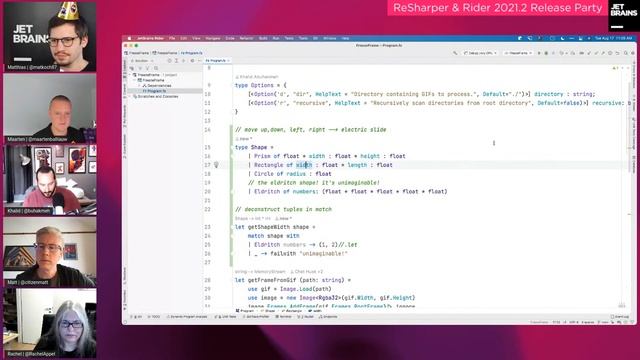Click the 'Khalid Abuhakmeh' author hint above line 9
The height and width of the screenshot is (360, 640).
tap(257, 77)
